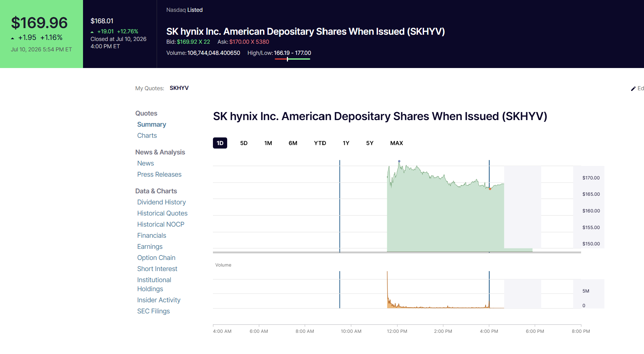Click the SKHYV symbol in My Quotes
The width and height of the screenshot is (644, 354).
tap(179, 88)
